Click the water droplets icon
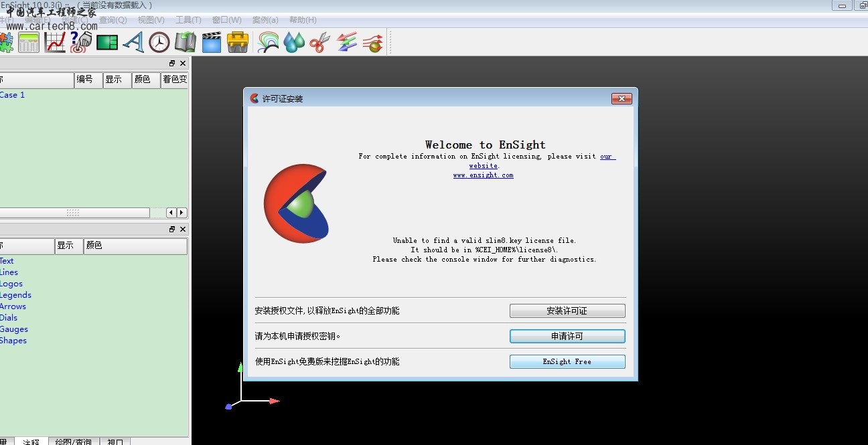 tap(293, 42)
